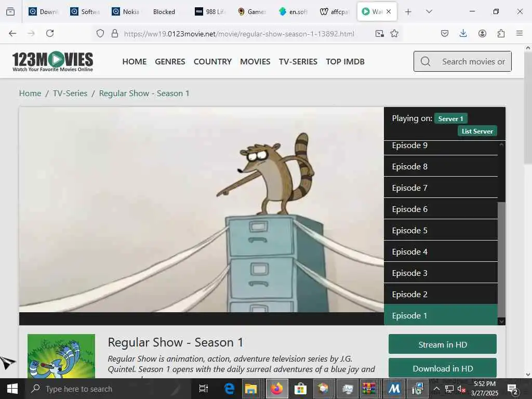Screen dimensions: 532x399
Task: Click the Home breadcrumb link
Action: click(30, 93)
